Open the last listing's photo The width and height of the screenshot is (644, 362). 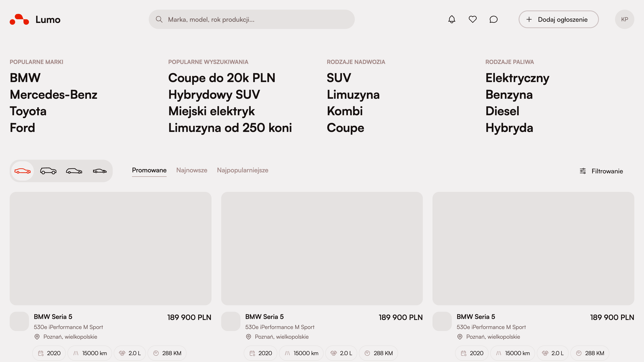tap(533, 248)
